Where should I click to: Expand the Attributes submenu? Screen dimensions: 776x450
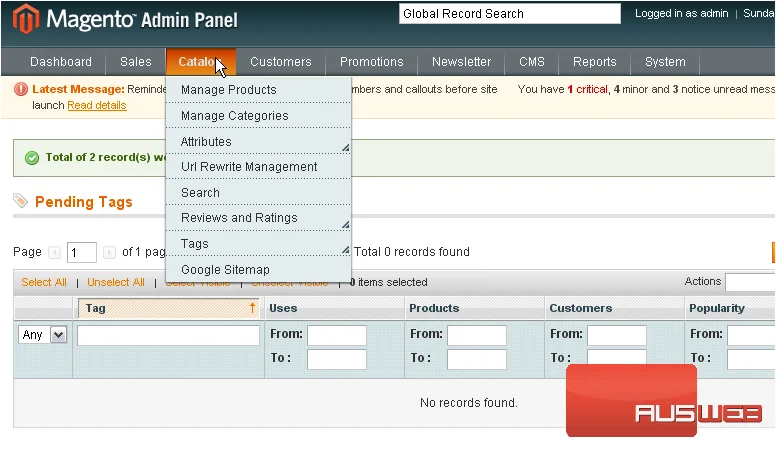pos(345,148)
